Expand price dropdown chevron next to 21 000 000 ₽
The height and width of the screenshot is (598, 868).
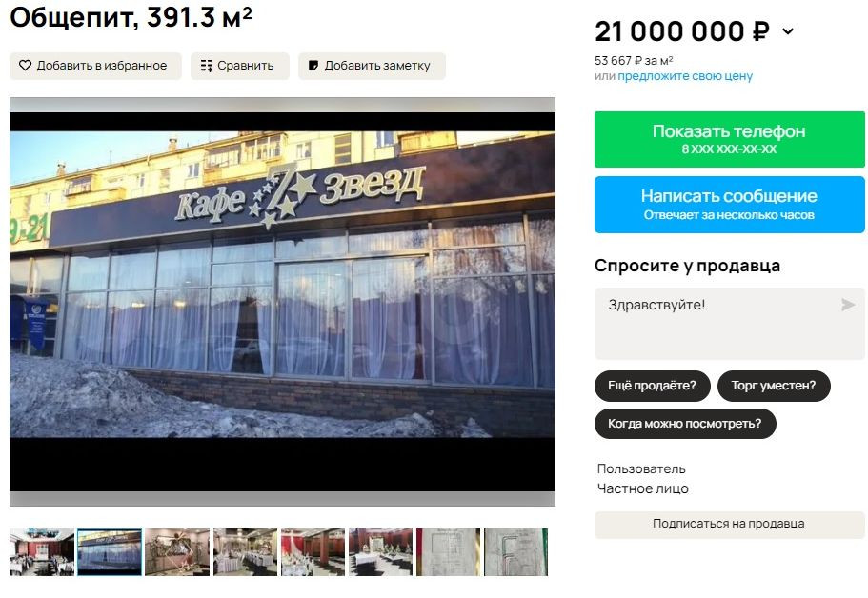pyautogui.click(x=788, y=31)
